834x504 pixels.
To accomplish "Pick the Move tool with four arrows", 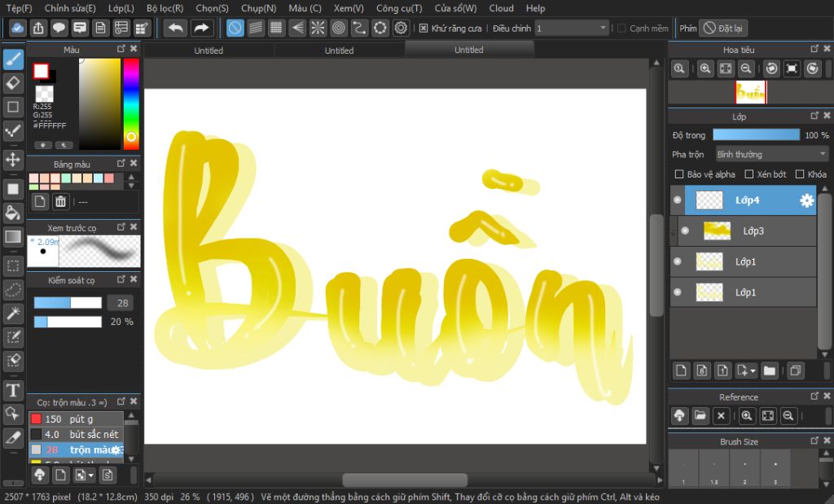I will 13,160.
